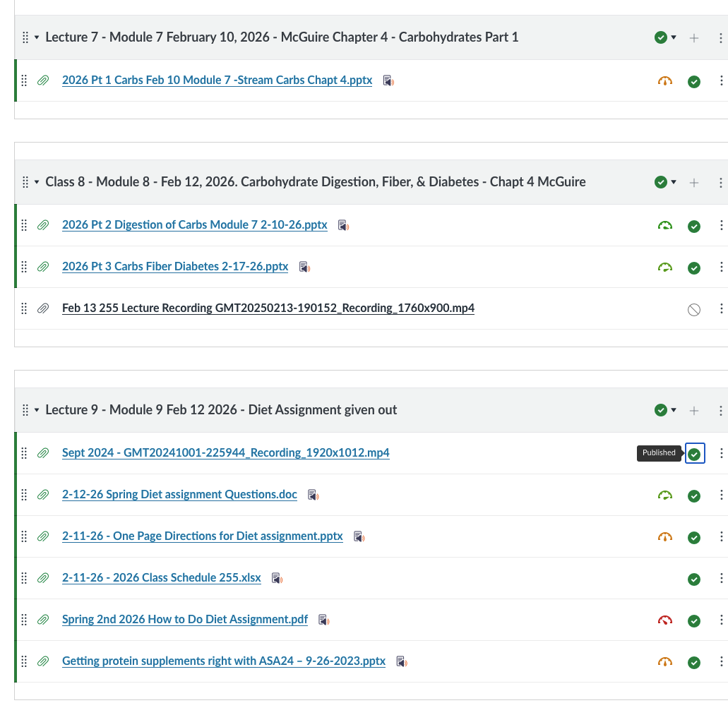
Task: Open three-dot menu for Lecture 7 module header
Action: coord(721,37)
